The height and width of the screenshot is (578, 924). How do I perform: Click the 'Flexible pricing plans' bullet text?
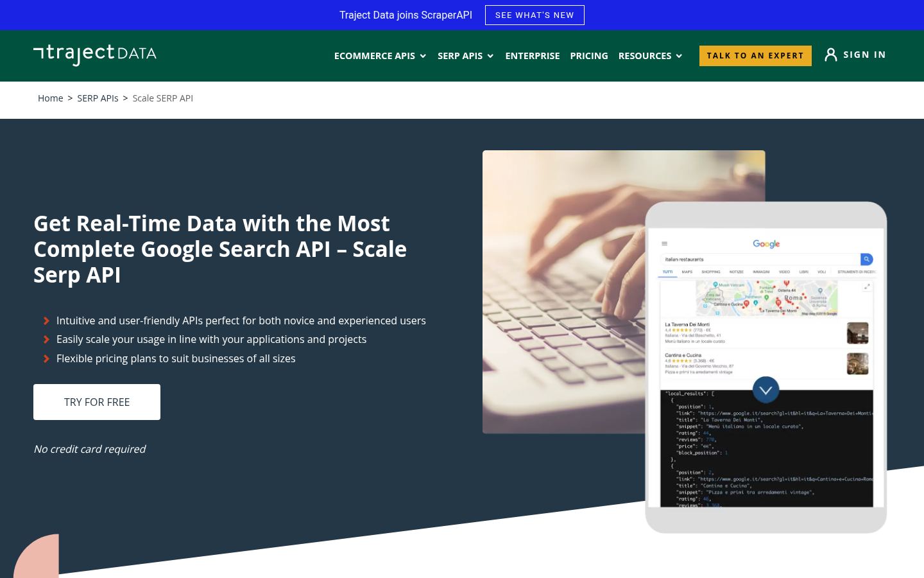tap(176, 358)
